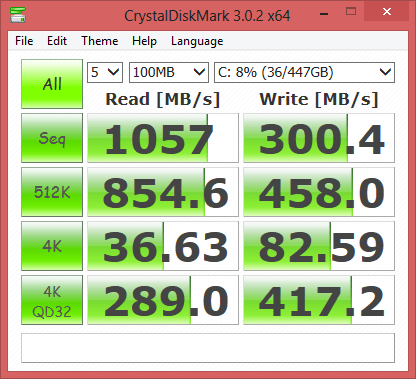This screenshot has height=379, width=416.
Task: Click the Read [MB/s] column header
Action: 163,99
